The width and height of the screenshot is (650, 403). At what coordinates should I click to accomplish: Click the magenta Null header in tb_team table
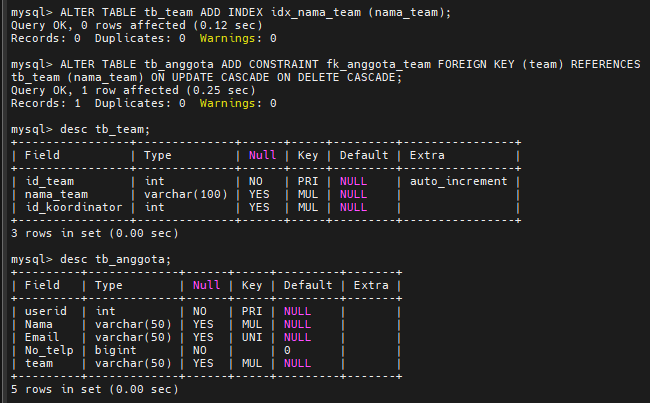click(x=262, y=155)
